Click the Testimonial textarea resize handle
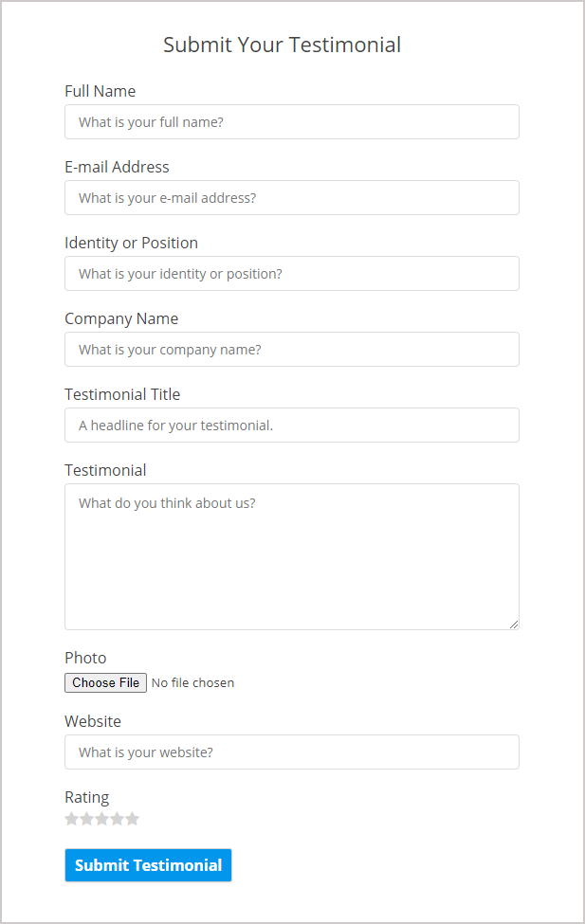The width and height of the screenshot is (585, 924). click(514, 624)
